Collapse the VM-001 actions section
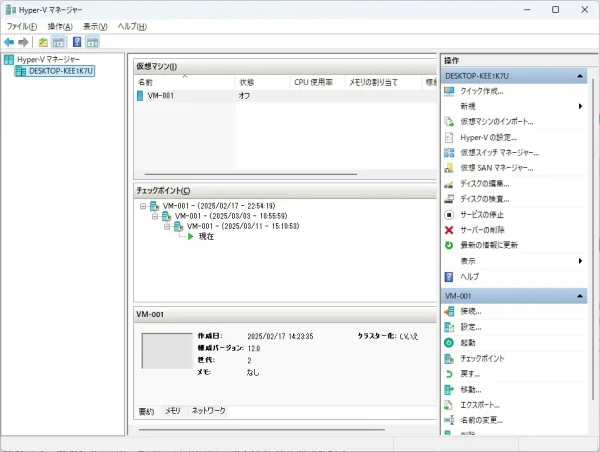Viewport: 600px width, 452px height. tap(580, 296)
